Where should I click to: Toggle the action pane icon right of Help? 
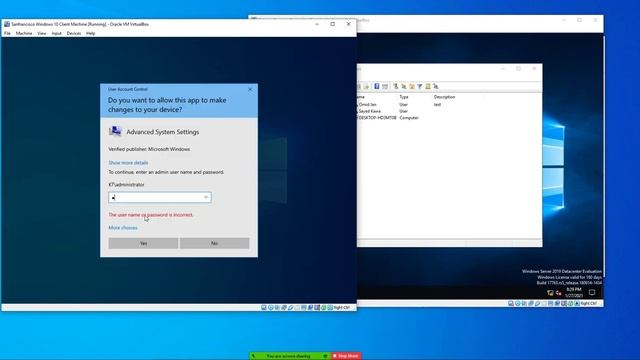point(385,86)
